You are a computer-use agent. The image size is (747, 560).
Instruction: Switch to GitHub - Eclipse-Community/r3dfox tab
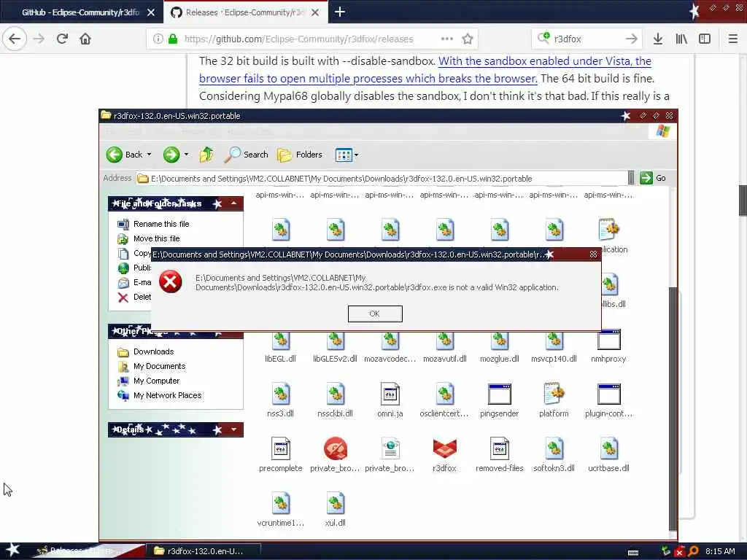pyautogui.click(x=82, y=12)
